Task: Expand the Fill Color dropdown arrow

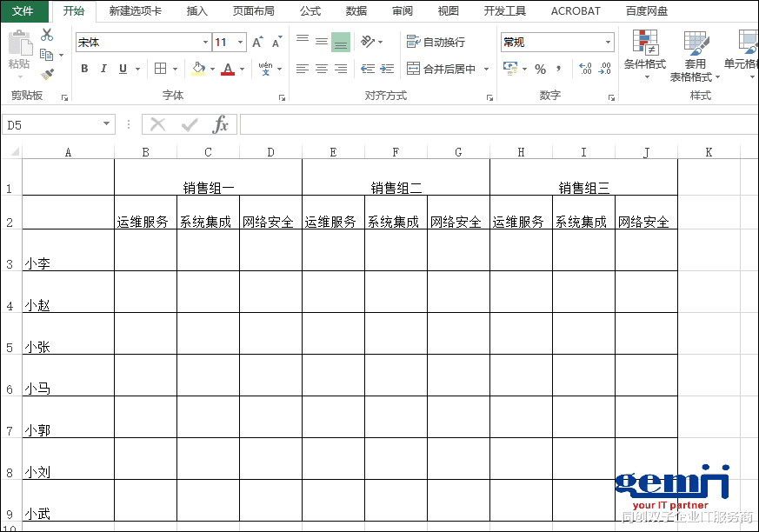Action: point(213,69)
